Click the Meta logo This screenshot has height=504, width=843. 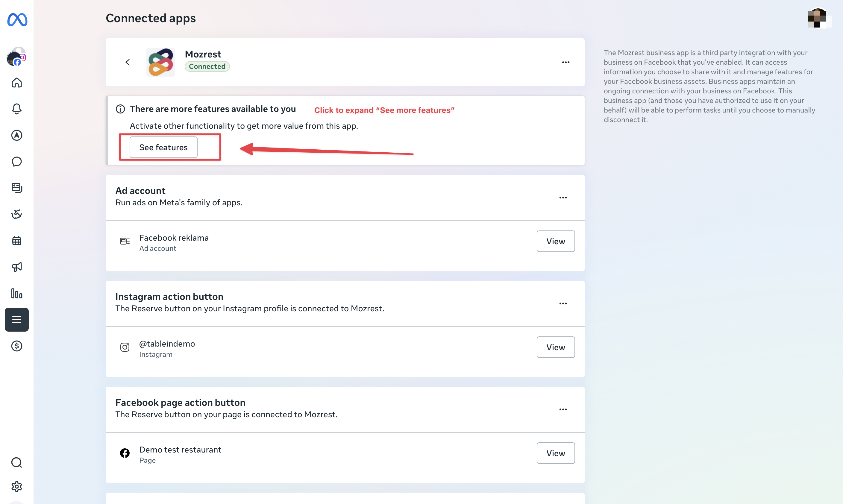(x=17, y=20)
